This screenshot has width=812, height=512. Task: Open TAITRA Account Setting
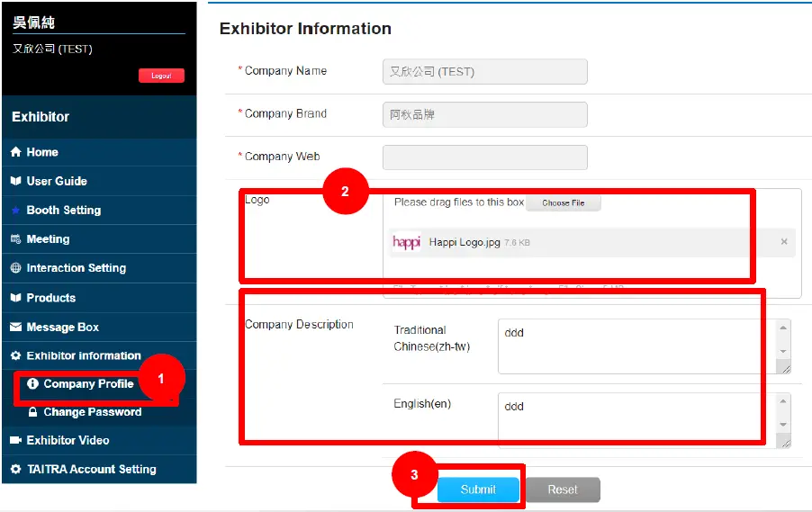99,469
